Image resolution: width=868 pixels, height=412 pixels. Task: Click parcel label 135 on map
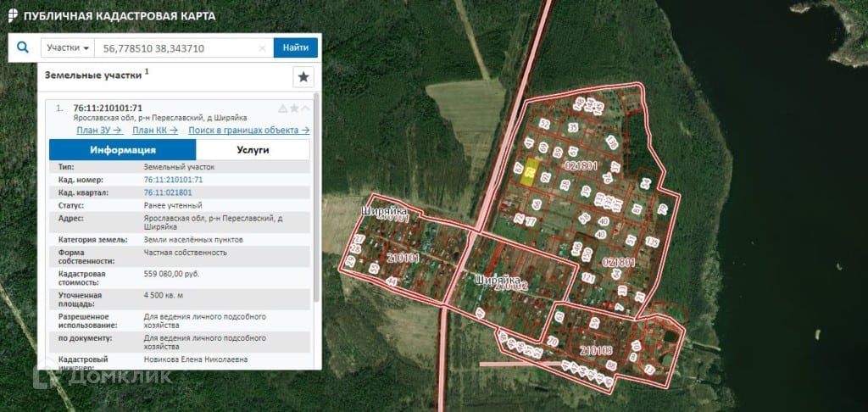(x=652, y=242)
